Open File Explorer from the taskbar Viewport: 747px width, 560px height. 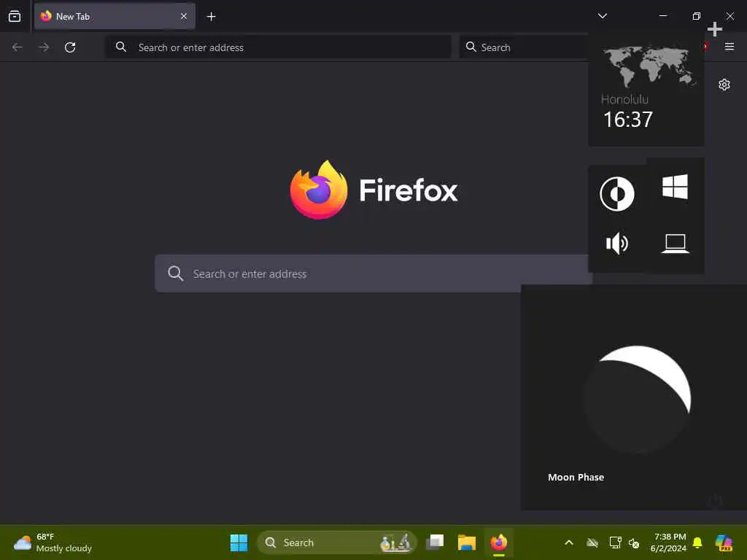(x=467, y=542)
